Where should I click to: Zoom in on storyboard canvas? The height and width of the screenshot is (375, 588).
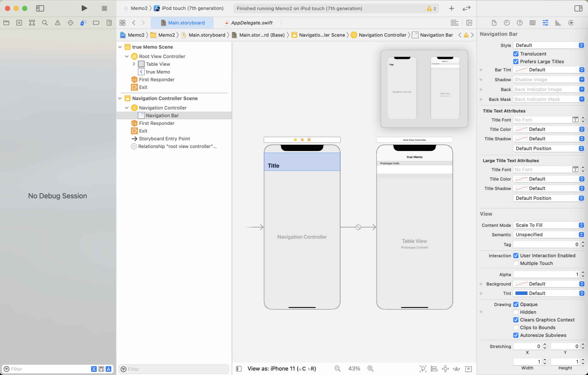click(x=370, y=369)
